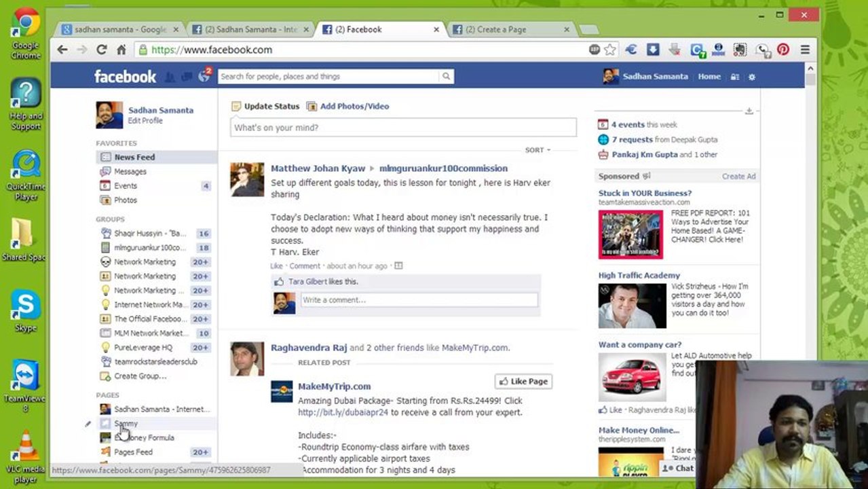Open TeamViewer 8 desktop icon
868x489 pixels.
26,384
